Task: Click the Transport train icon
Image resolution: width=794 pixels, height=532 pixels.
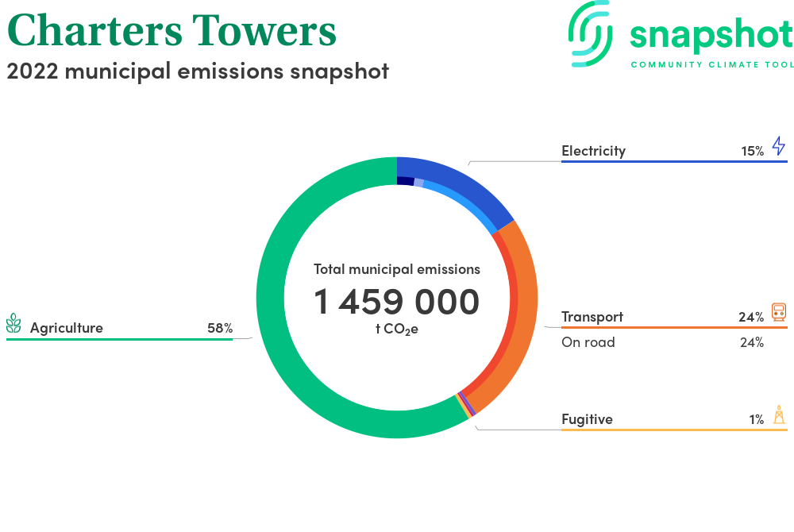Action: (778, 313)
